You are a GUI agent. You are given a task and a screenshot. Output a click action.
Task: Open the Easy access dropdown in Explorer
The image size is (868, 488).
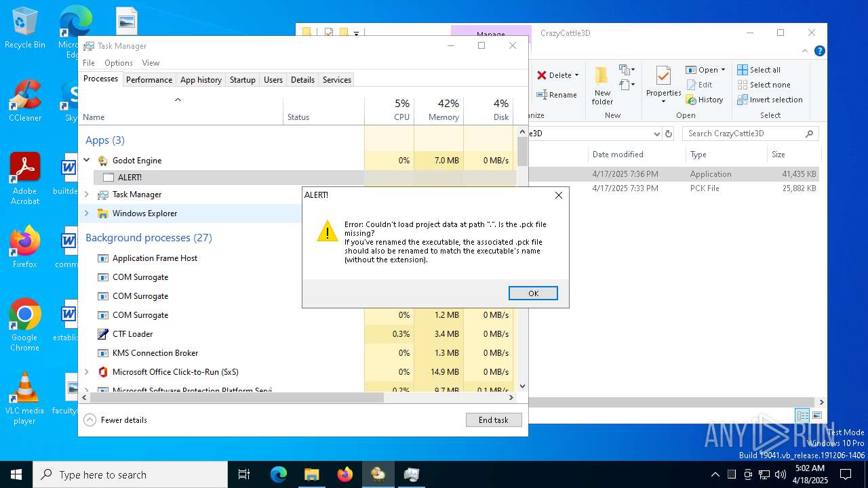(x=627, y=85)
